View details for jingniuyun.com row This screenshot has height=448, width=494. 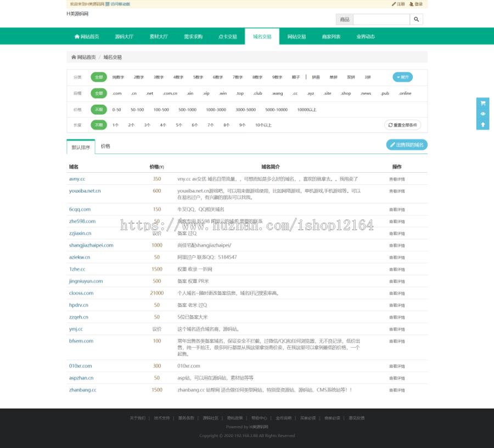click(x=397, y=281)
